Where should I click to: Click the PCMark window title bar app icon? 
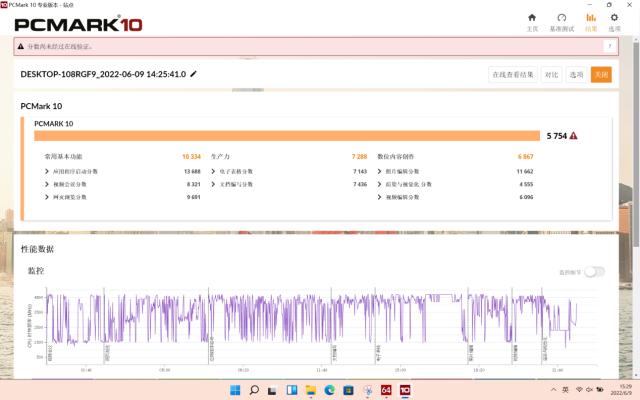4,5
